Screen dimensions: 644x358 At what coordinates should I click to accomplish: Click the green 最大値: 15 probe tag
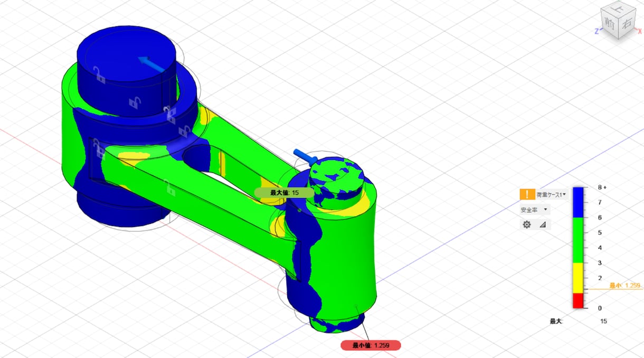285,193
